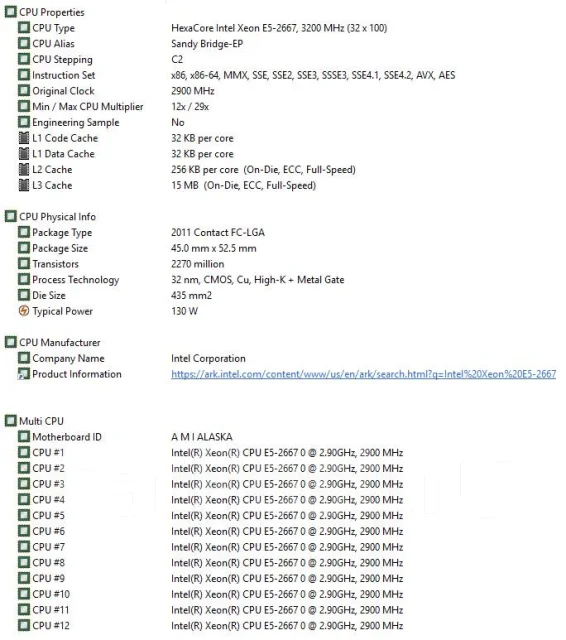566x640 pixels.
Task: Click the CPU Manufacturer section icon
Action: 11,342
